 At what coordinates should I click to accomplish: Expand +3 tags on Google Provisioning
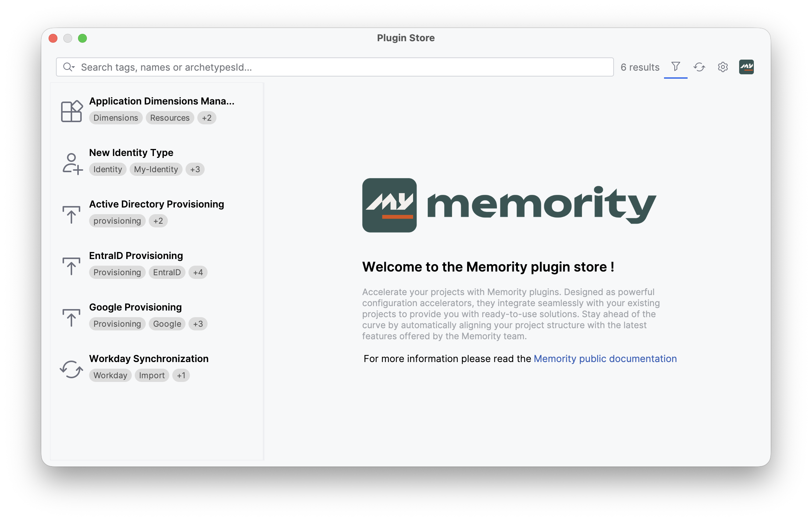[198, 324]
